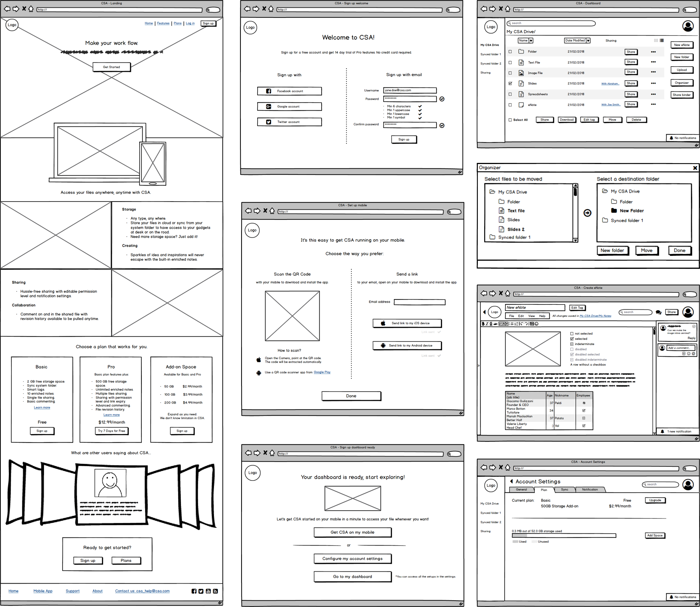700x607 pixels.
Task: Collapse My CSA Drive in destination folder tree
Action: (605, 191)
